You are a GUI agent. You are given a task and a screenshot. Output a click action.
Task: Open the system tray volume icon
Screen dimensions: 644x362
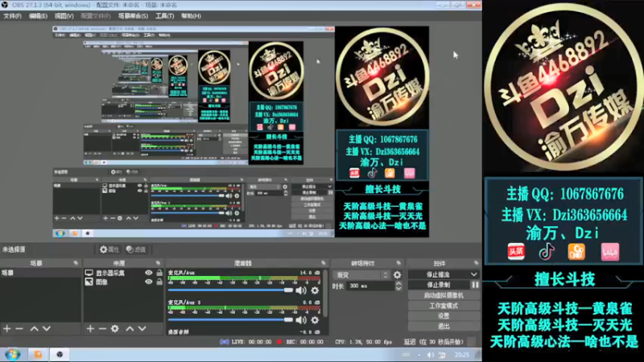click(431, 355)
